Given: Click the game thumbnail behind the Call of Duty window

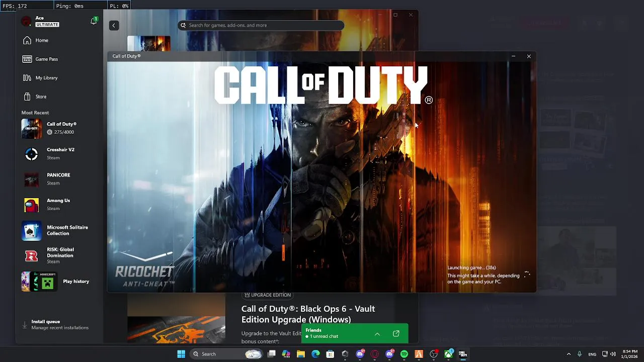Looking at the screenshot, I should point(149,43).
